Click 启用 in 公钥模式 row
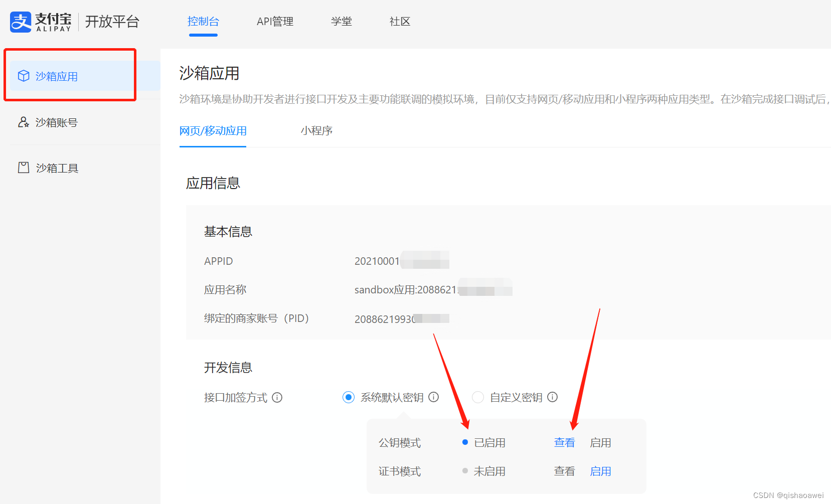 pos(601,443)
